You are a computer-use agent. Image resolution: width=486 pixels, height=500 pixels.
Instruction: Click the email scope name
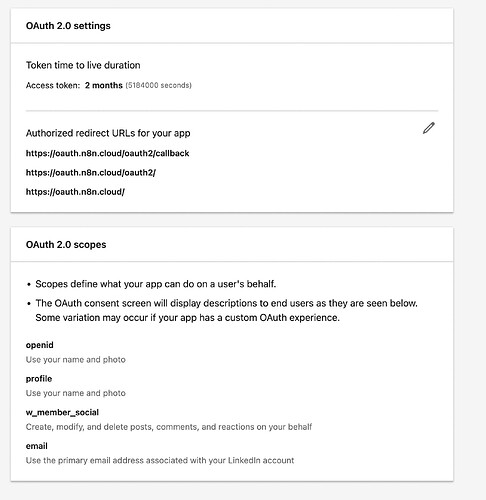coord(37,446)
